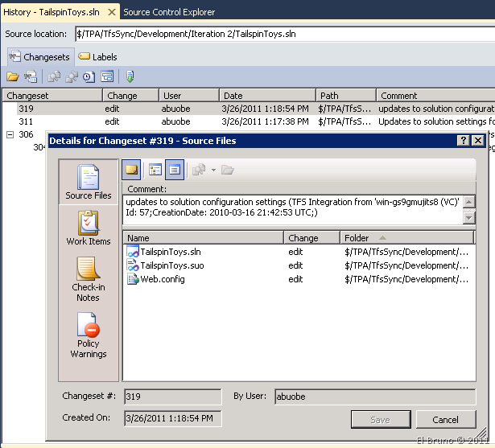
Task: Click the open folder icon in History toolbar
Action: pos(12,77)
